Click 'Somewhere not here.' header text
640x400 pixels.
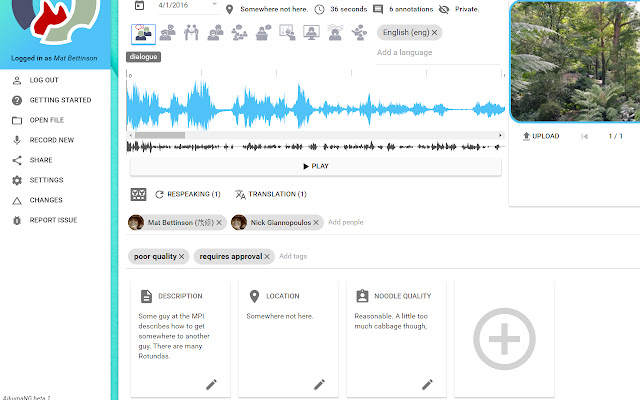274,9
